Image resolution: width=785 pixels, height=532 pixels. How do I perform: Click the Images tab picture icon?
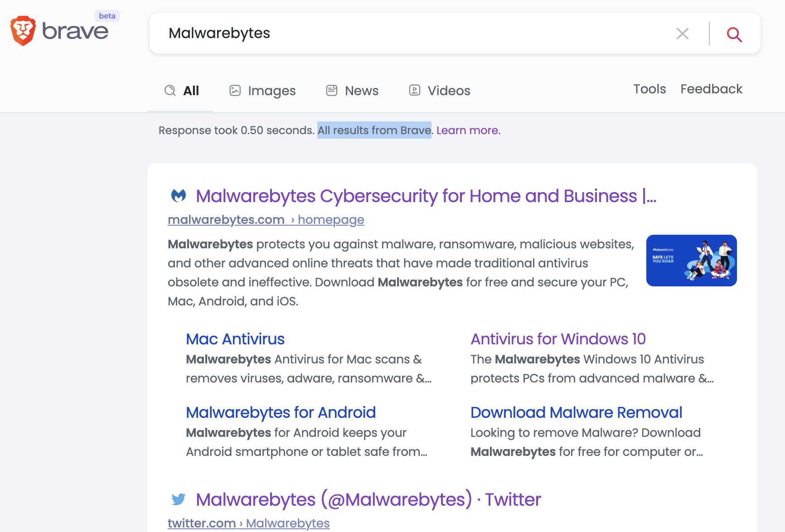point(235,90)
